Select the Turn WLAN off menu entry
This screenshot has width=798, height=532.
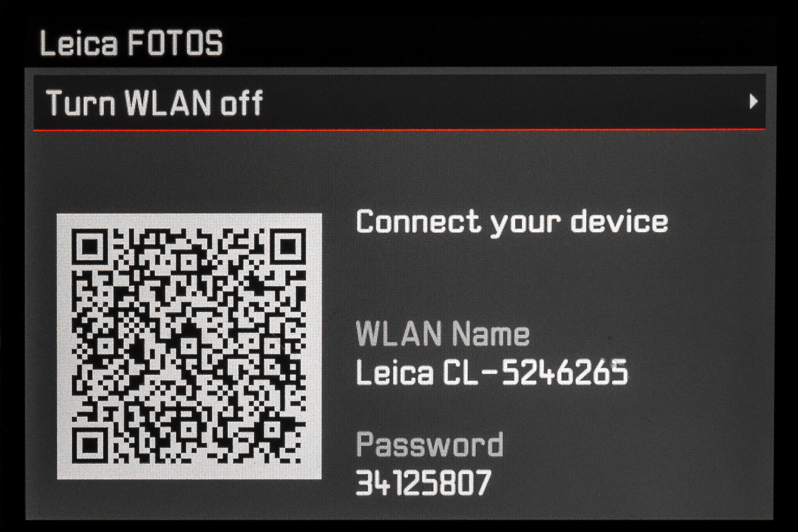click(399, 102)
